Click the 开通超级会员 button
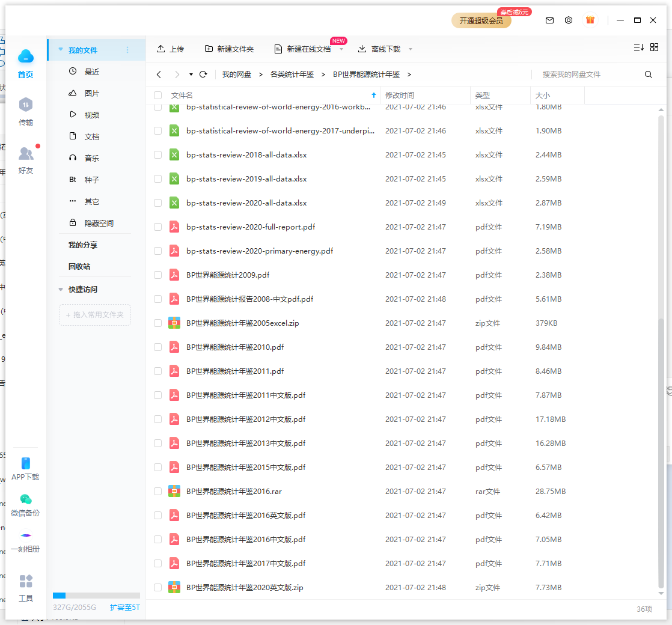672x625 pixels. (x=481, y=20)
